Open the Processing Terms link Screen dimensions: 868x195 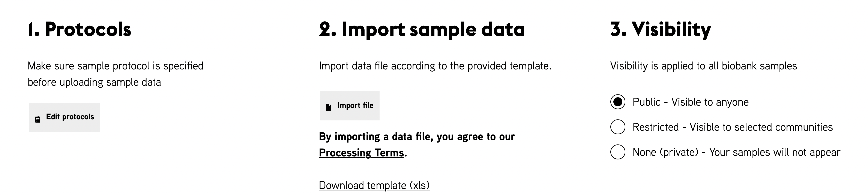coord(361,153)
